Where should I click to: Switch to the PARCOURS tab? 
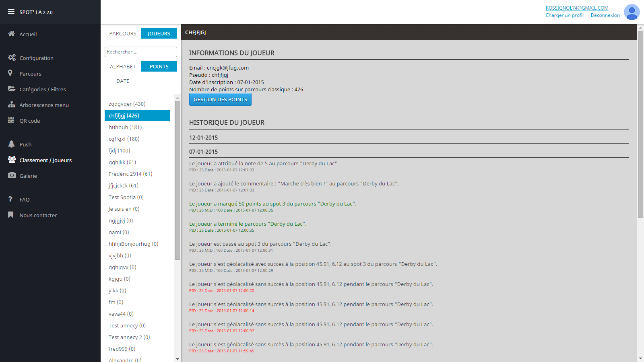[x=122, y=33]
